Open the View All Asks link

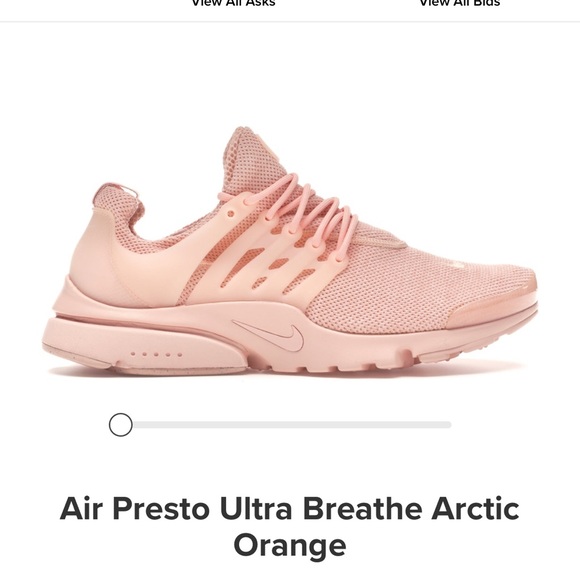[233, 3]
